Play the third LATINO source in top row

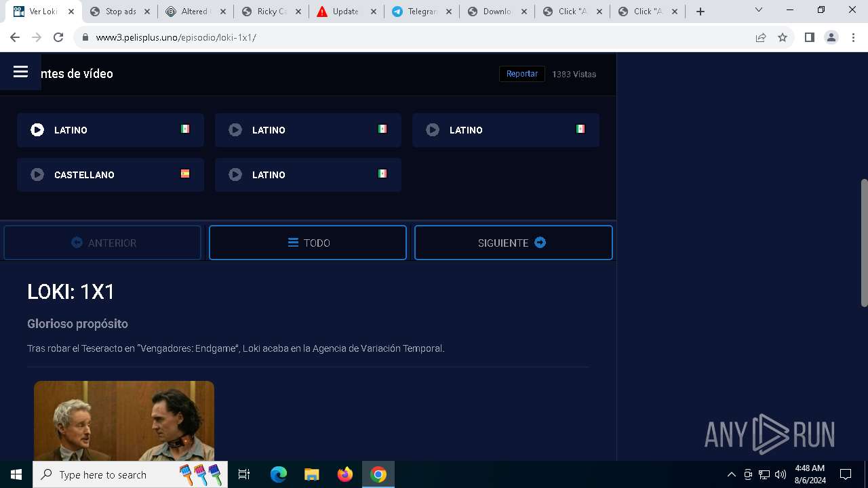(506, 130)
